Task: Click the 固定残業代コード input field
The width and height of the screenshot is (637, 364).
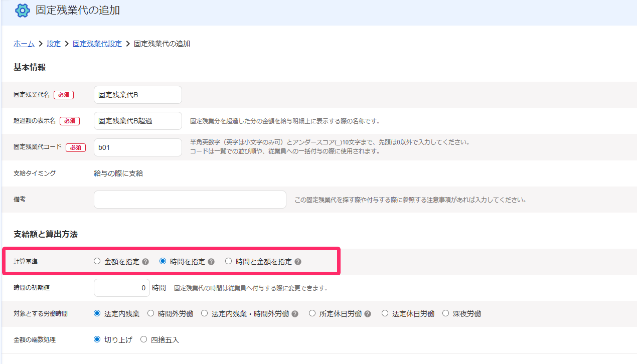Action: 138,147
